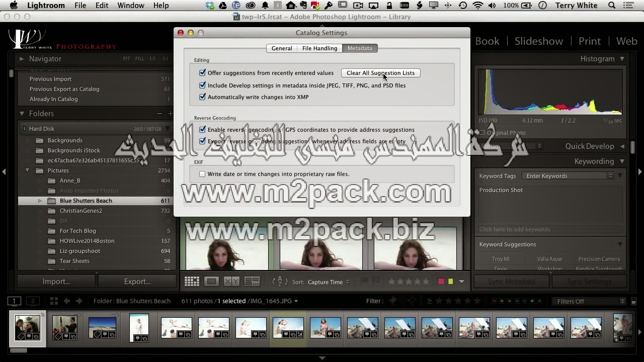Expand the Navigator panel triangle

(22, 59)
